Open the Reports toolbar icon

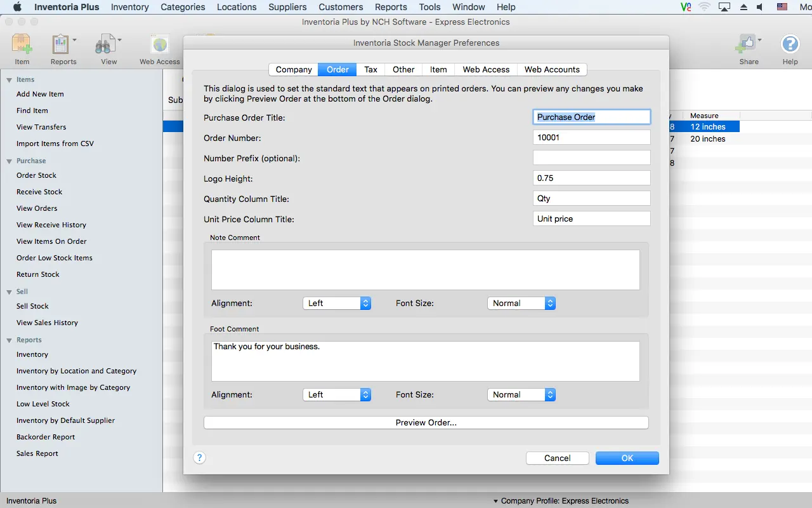coord(62,46)
